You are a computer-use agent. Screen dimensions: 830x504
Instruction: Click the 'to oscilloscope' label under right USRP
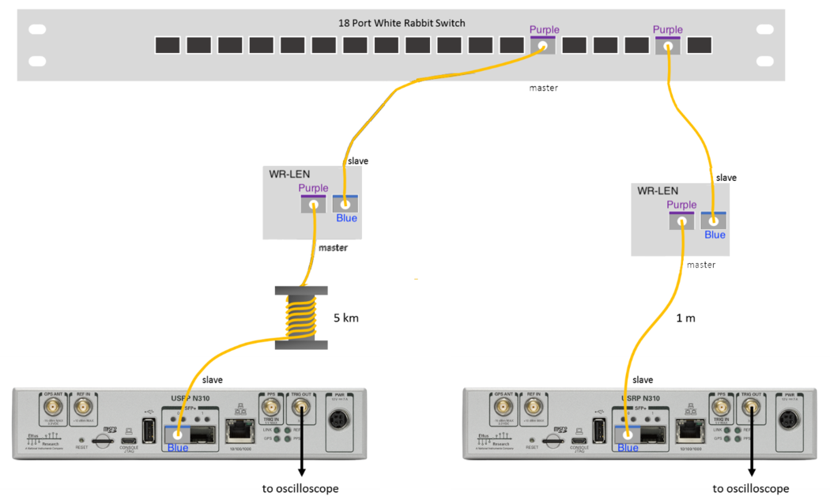click(751, 488)
